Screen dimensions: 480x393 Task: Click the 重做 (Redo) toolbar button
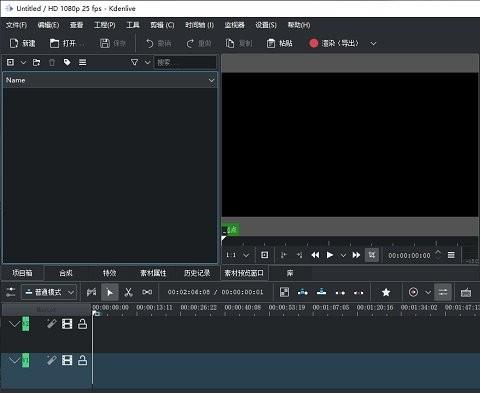199,43
